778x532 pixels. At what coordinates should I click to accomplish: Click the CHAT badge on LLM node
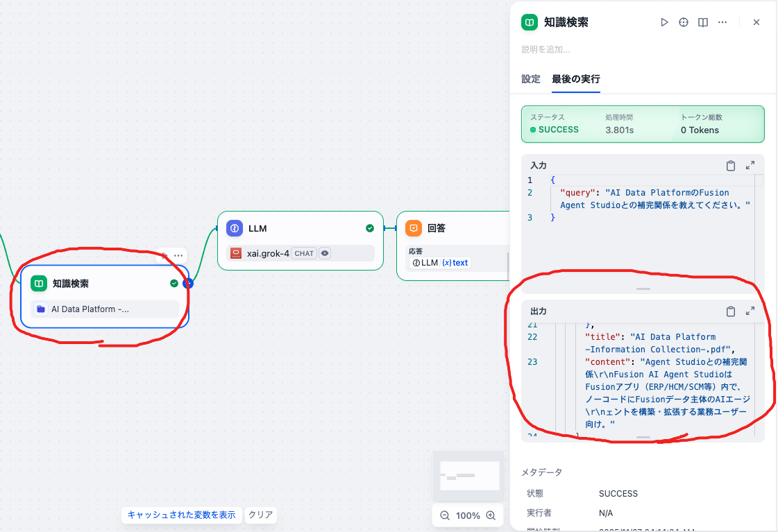tap(304, 253)
